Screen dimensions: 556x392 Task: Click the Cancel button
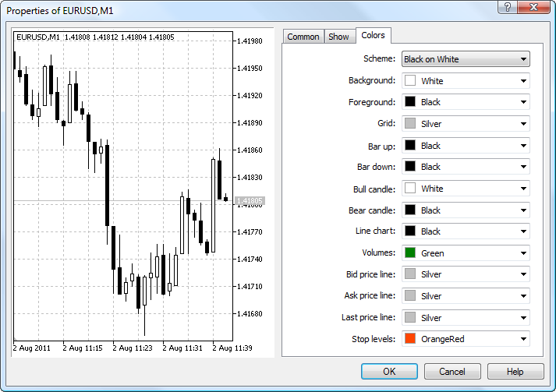(452, 372)
